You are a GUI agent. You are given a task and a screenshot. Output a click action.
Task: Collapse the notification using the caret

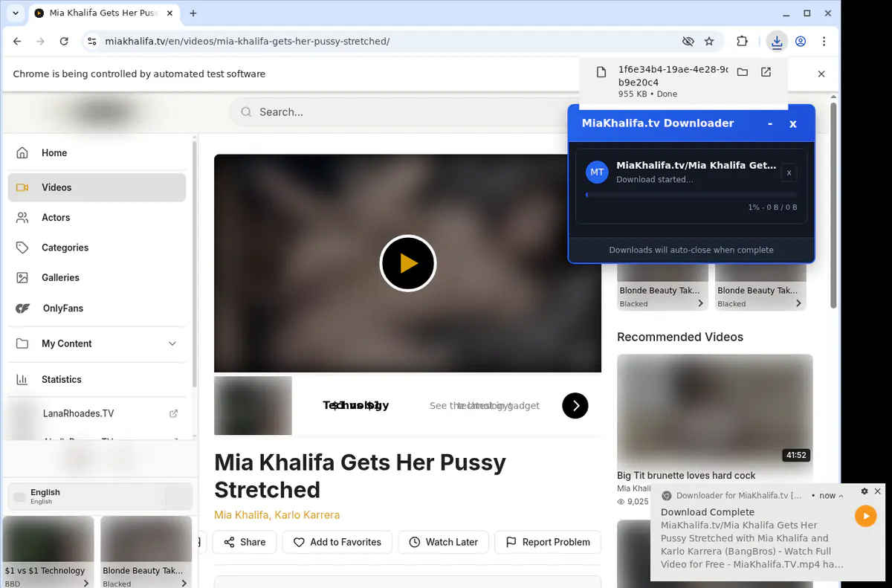tap(841, 496)
